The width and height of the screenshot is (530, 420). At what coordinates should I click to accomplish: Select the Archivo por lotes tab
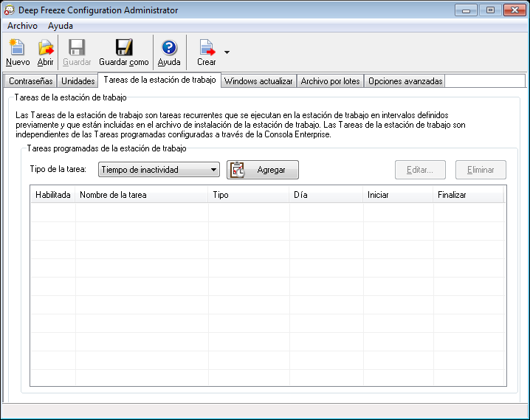point(331,81)
